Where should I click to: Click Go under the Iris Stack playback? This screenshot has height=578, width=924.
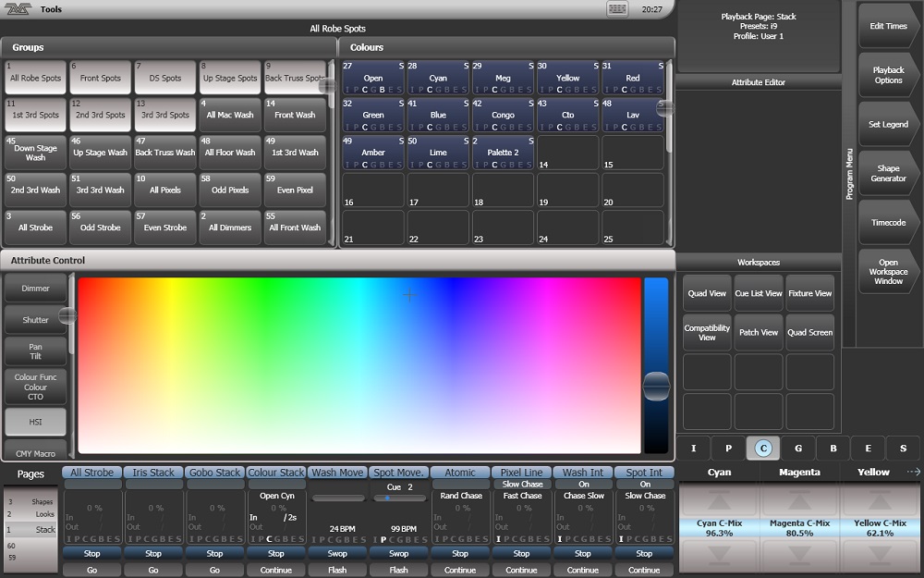pyautogui.click(x=153, y=570)
